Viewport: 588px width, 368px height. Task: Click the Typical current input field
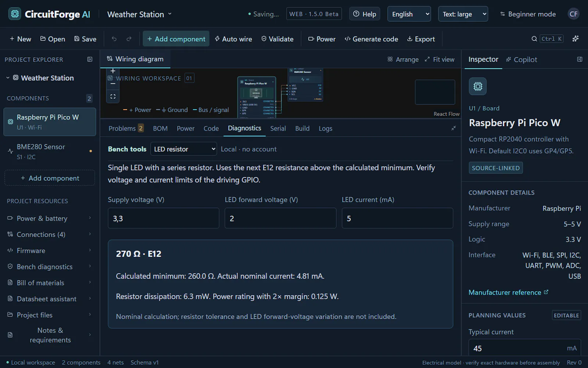[525, 348]
